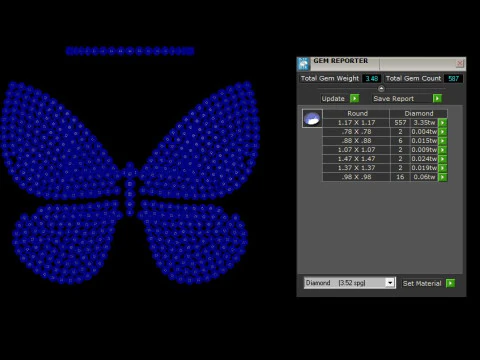Select the .78 X .78 size cell
This screenshot has width=480, height=360.
pyautogui.click(x=356, y=132)
